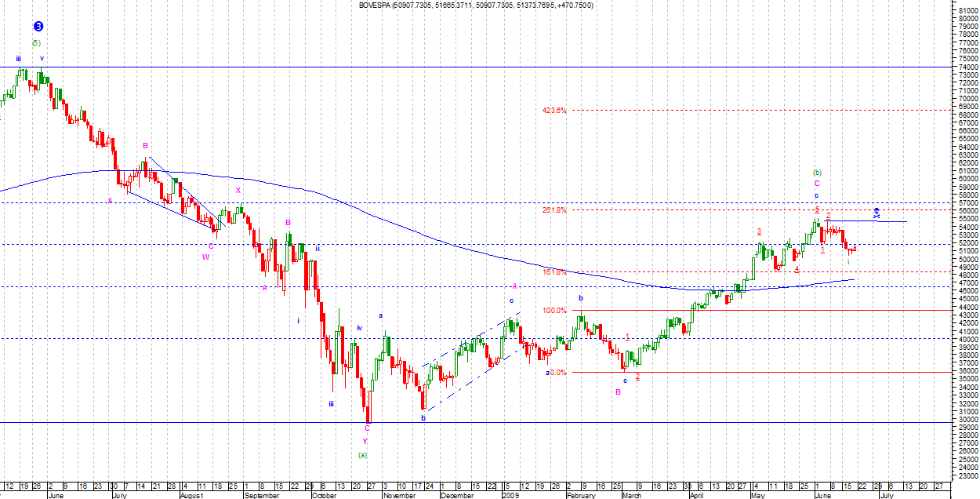This screenshot has height=499, width=980.
Task: Click the 30000 price on the right axis
Action: click(965, 420)
